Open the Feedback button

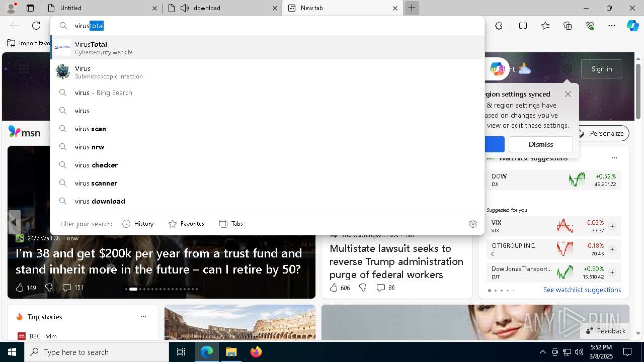(605, 331)
